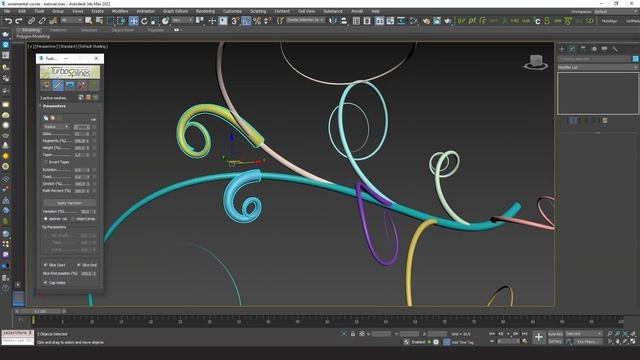Open the Rendering menu
The height and width of the screenshot is (360, 640).
(205, 11)
